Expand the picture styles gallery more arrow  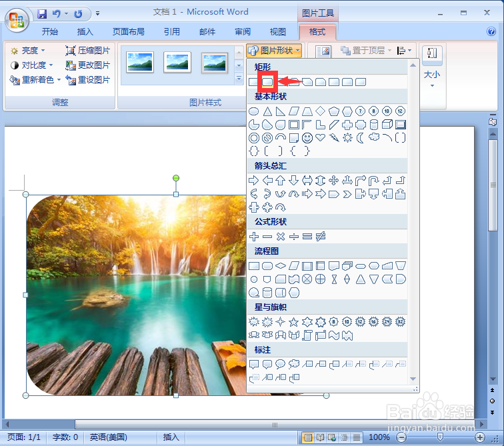coord(239,79)
